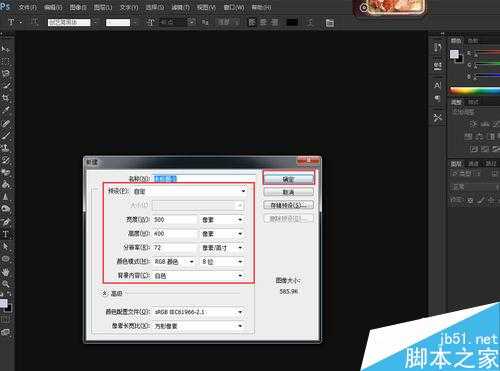500x371 pixels.
Task: Click the 确定 OK button
Action: click(x=288, y=179)
